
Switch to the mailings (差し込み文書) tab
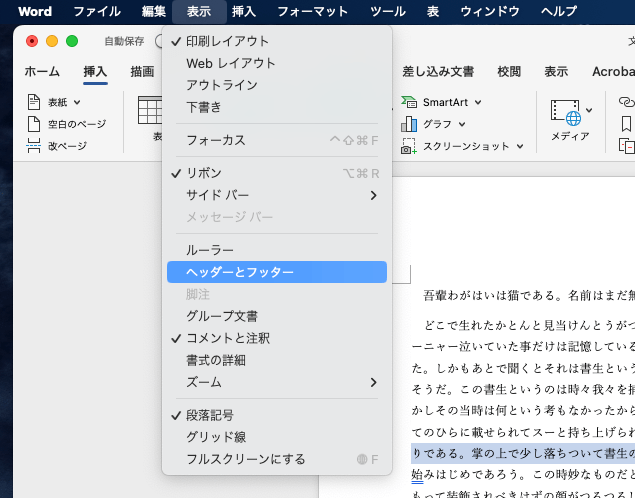(x=438, y=72)
